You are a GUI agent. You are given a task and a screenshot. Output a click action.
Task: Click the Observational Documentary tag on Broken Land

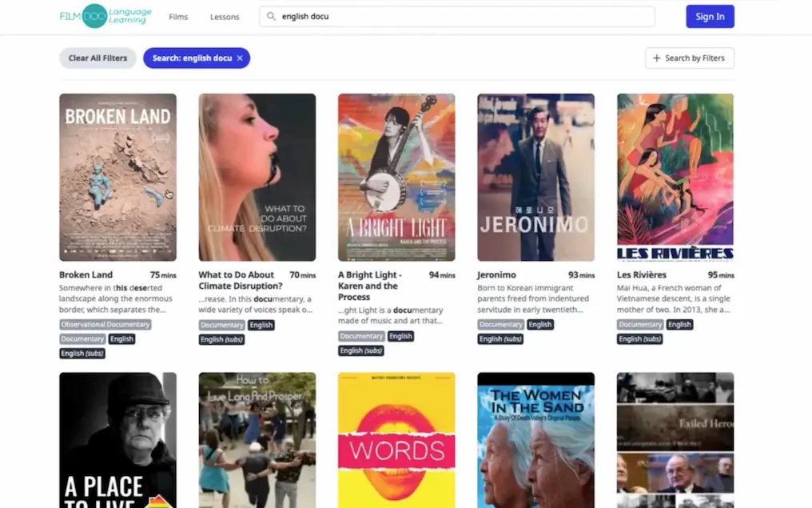(x=105, y=325)
